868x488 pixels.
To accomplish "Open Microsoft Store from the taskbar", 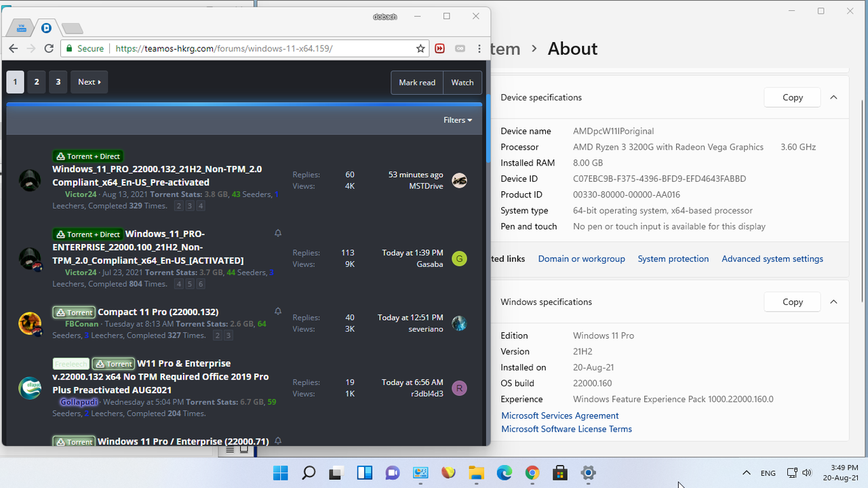I will (560, 473).
